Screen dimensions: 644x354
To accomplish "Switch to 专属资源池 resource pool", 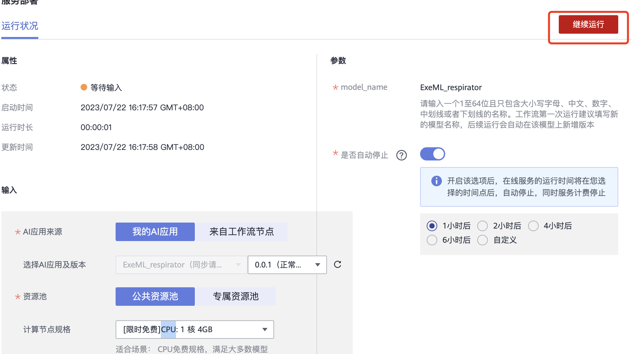I will tap(235, 297).
